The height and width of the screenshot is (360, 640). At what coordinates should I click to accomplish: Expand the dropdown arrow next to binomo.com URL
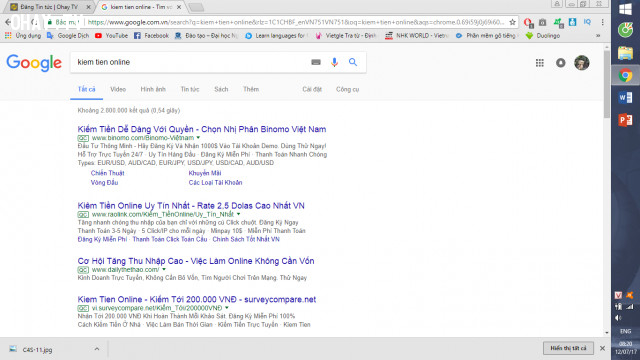click(x=198, y=138)
